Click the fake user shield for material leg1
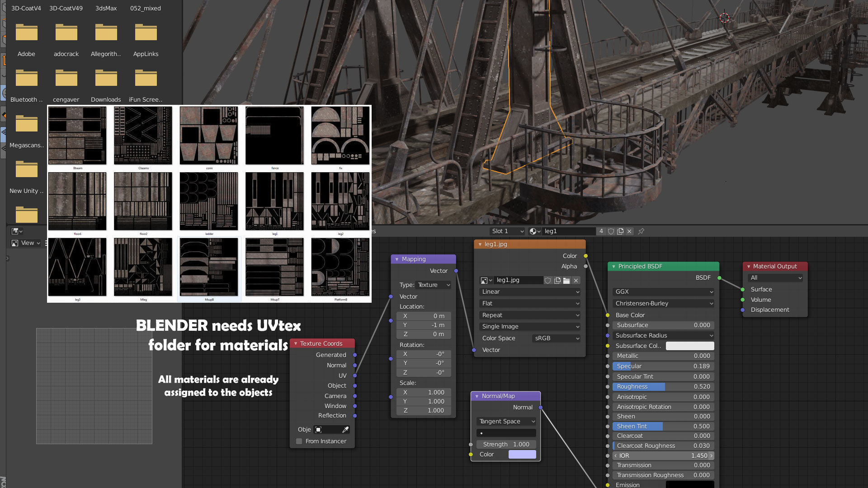Screen dimensions: 868x488 (x=611, y=231)
